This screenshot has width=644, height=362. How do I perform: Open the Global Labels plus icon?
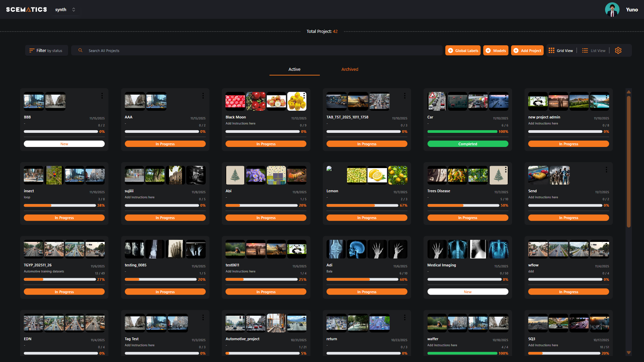pos(451,50)
